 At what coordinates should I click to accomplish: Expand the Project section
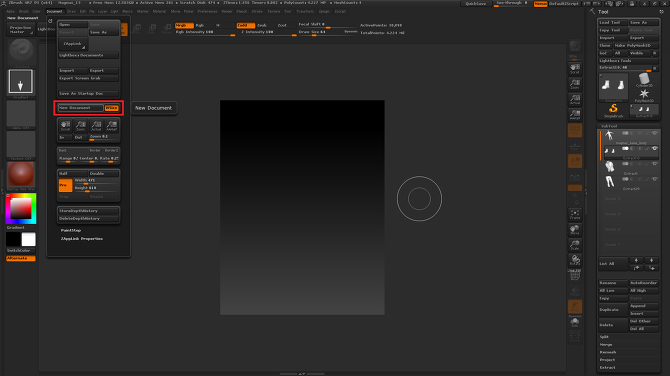pos(607,360)
